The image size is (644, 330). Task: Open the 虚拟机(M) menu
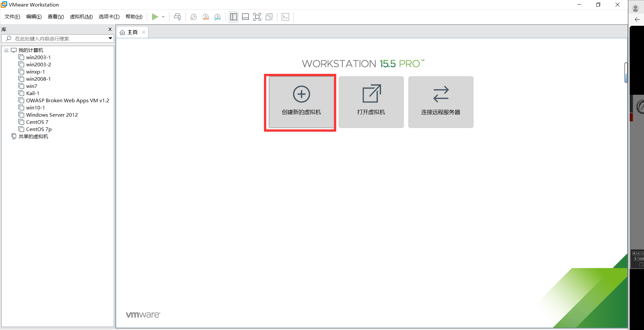click(81, 17)
